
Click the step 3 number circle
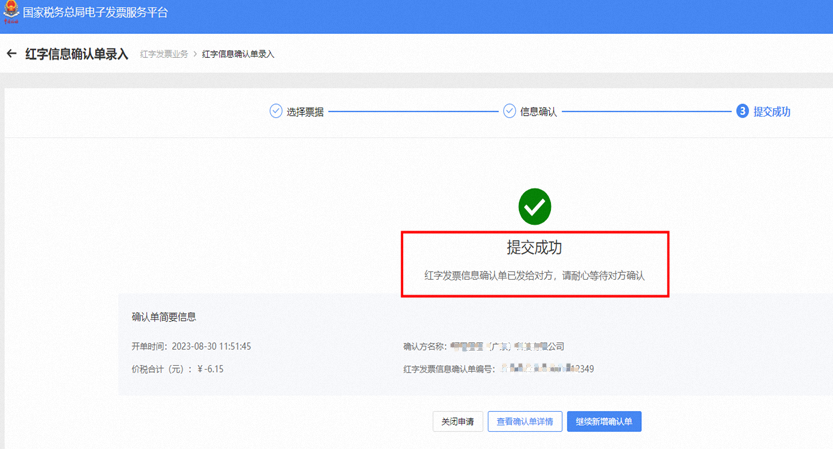(742, 111)
